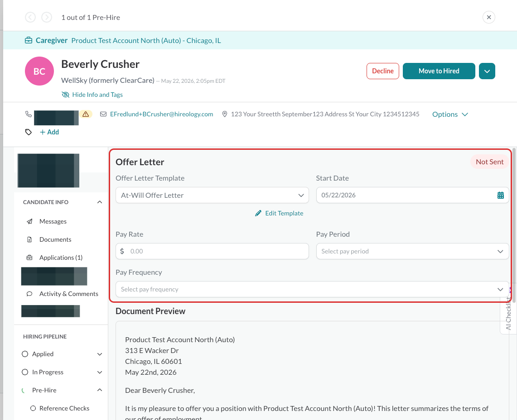This screenshot has width=517, height=420.
Task: Click "May 22nd, 2026" in preview
Action: pos(151,372)
